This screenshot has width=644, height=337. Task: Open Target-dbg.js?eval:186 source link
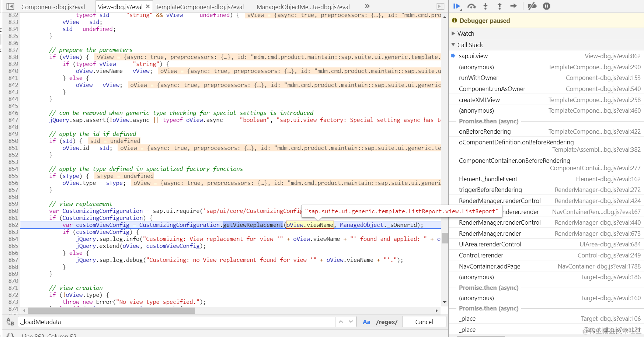(x=611, y=277)
